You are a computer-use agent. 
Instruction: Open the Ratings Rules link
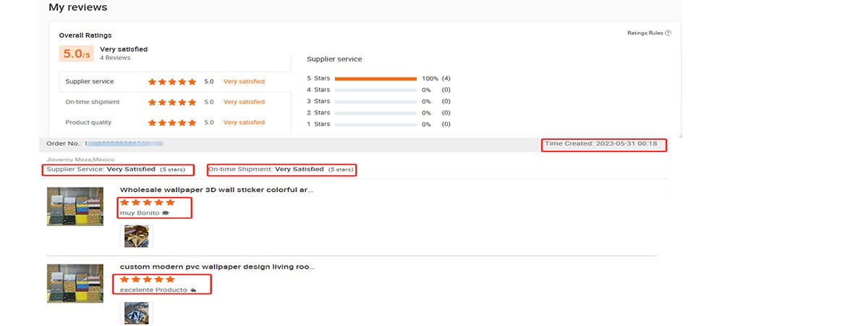coord(645,33)
